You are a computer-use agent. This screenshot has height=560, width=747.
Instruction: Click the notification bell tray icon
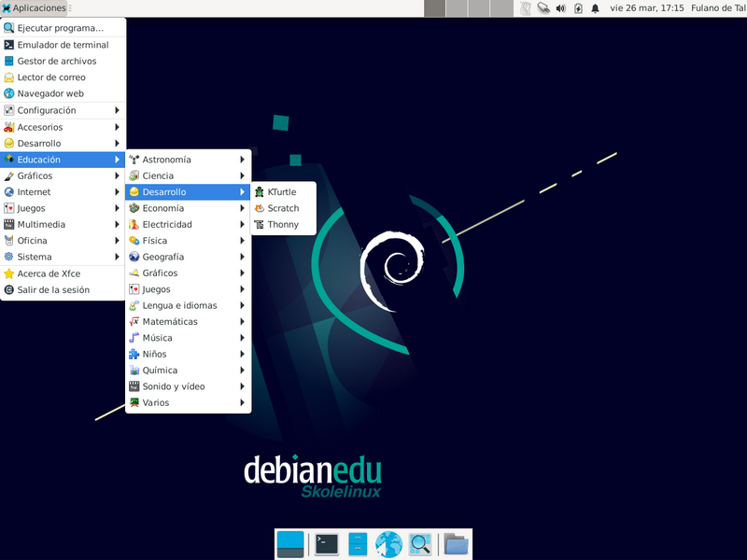595,8
